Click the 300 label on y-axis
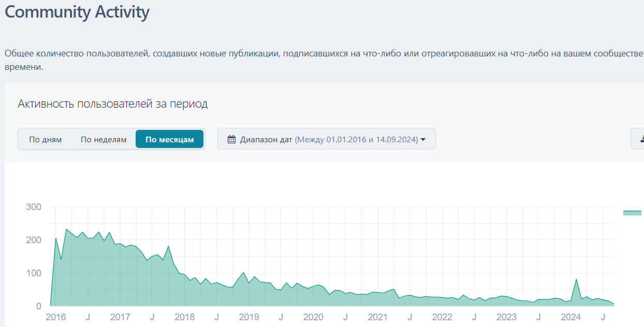The height and width of the screenshot is (327, 644). tap(33, 207)
